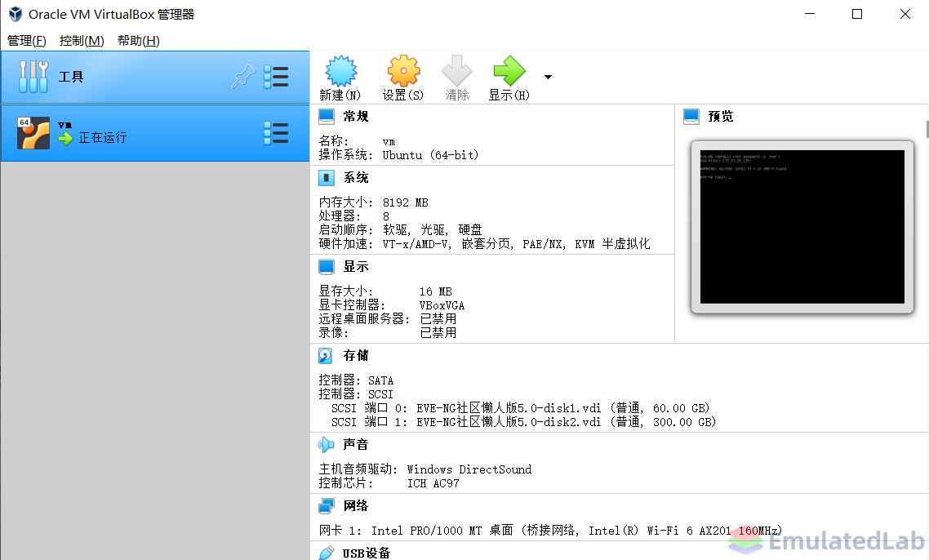Click the USB设备 section icon
The height and width of the screenshot is (560, 929).
click(327, 553)
